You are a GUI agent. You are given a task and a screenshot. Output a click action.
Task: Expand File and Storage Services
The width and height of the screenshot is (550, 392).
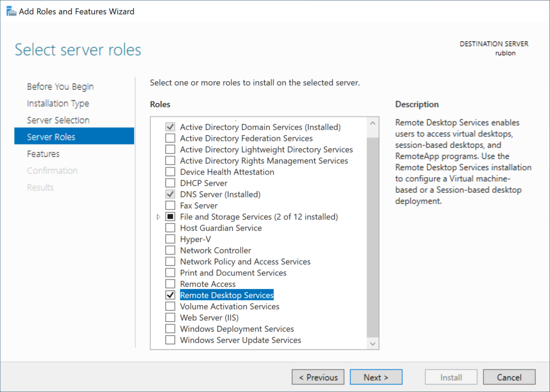click(x=157, y=216)
